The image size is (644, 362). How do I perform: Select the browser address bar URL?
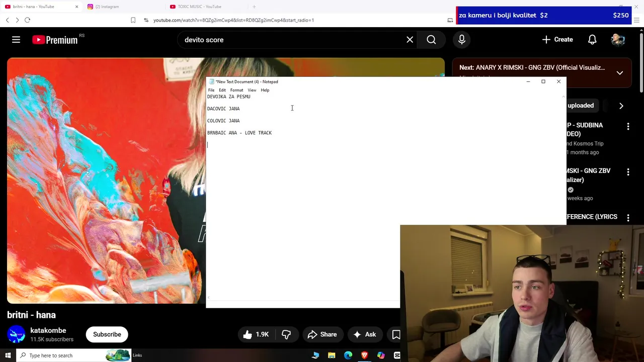(233, 20)
